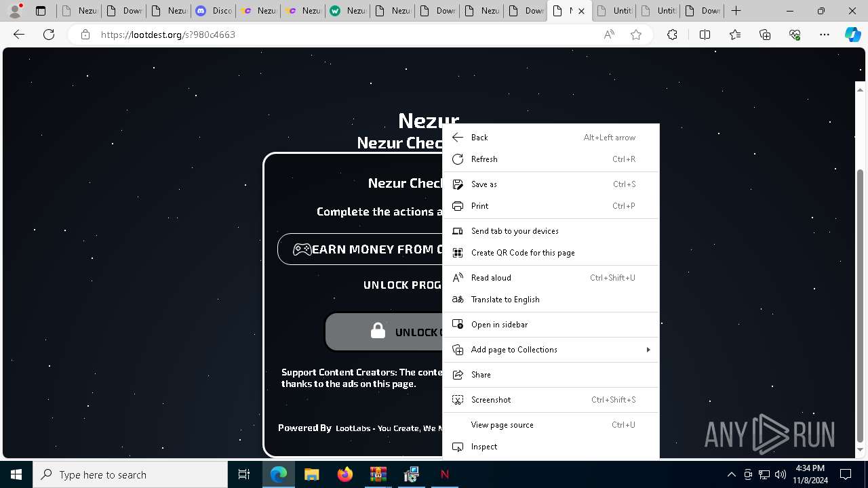Viewport: 868px width, 488px height.
Task: Open File Explorer from taskbar
Action: (311, 474)
